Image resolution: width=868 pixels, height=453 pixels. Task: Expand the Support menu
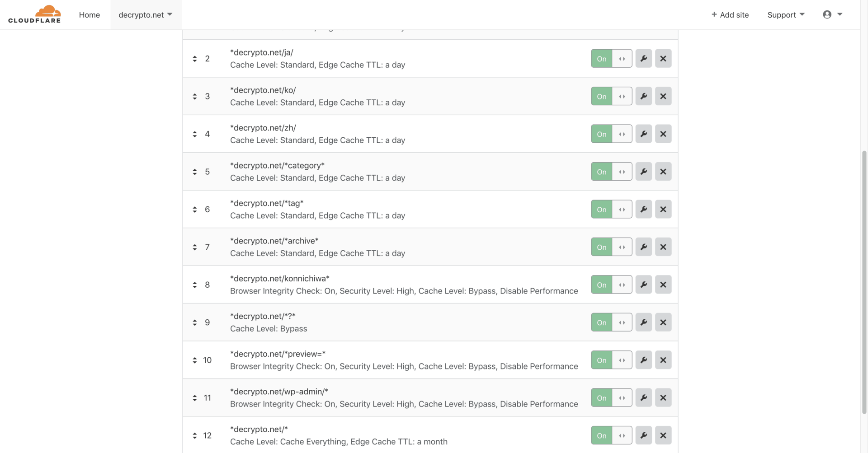click(x=786, y=15)
